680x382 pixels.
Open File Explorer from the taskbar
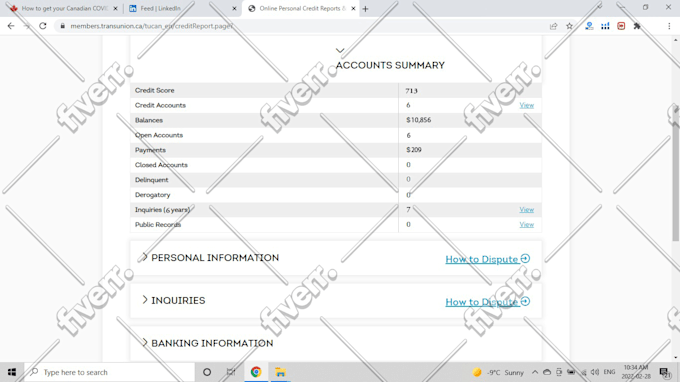(x=280, y=372)
